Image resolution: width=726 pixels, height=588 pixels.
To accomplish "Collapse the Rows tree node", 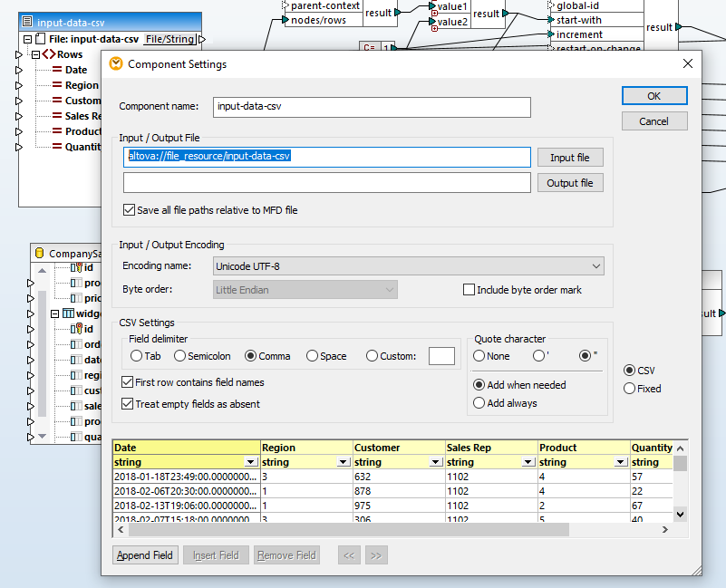I will pyautogui.click(x=36, y=54).
